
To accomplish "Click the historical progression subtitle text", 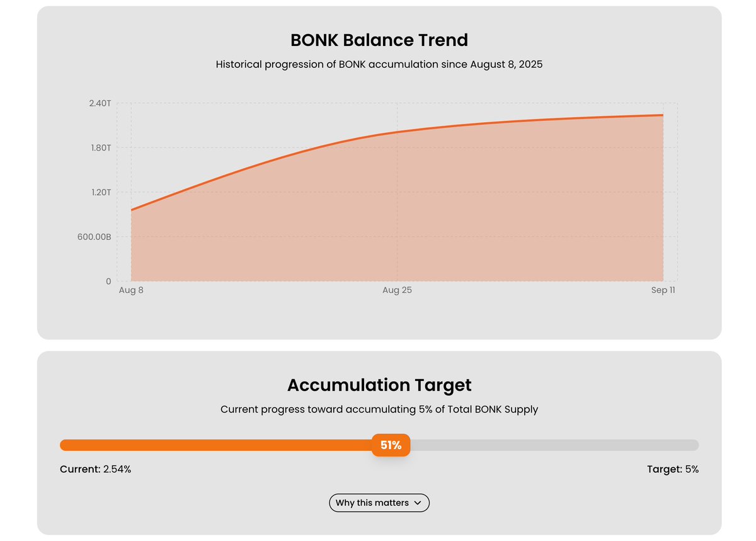I will coord(379,64).
